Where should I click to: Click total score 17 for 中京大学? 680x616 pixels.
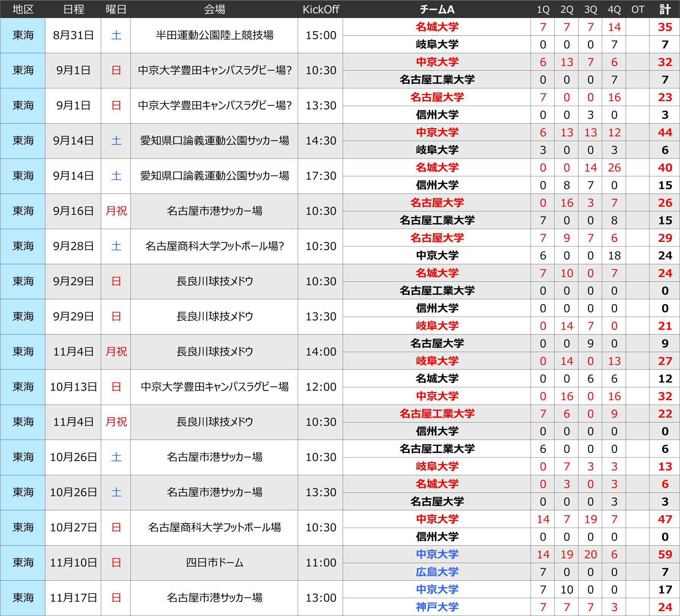click(665, 590)
